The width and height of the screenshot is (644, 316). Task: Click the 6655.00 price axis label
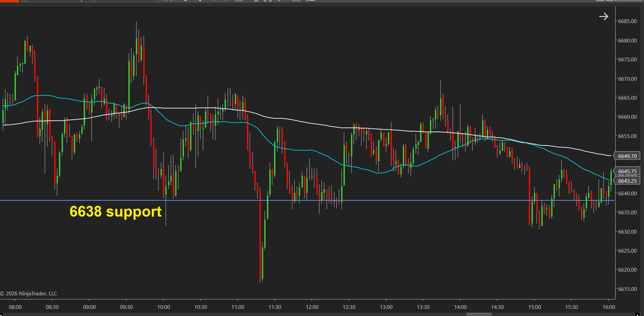[x=627, y=136]
